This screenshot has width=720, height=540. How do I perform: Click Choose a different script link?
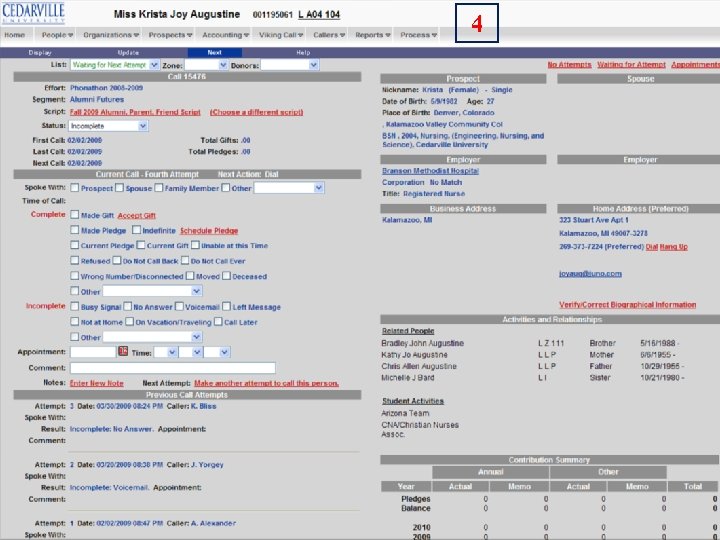pyautogui.click(x=256, y=112)
